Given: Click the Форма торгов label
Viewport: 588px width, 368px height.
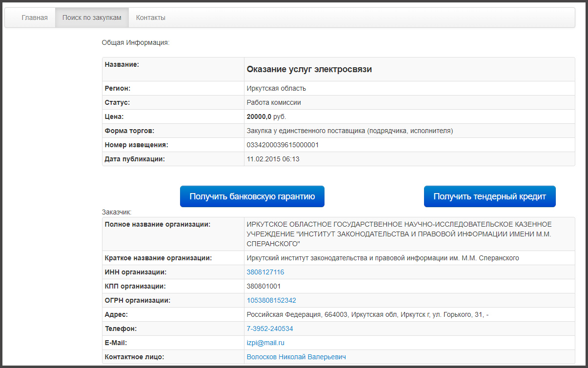Looking at the screenshot, I should [x=130, y=131].
